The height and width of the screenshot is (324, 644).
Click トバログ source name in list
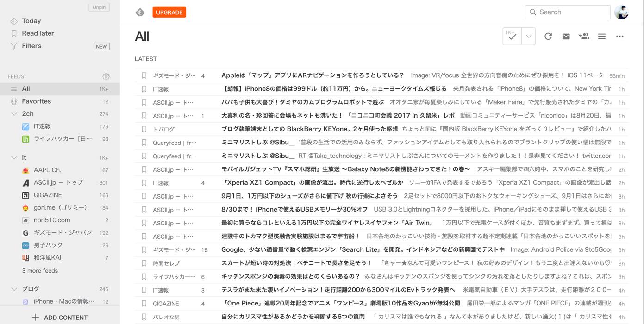click(x=164, y=129)
